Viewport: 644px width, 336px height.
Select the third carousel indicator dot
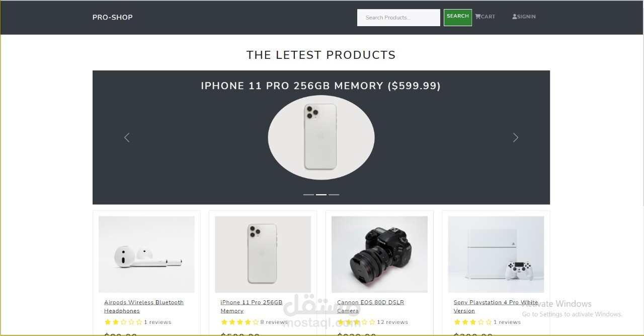pos(334,194)
